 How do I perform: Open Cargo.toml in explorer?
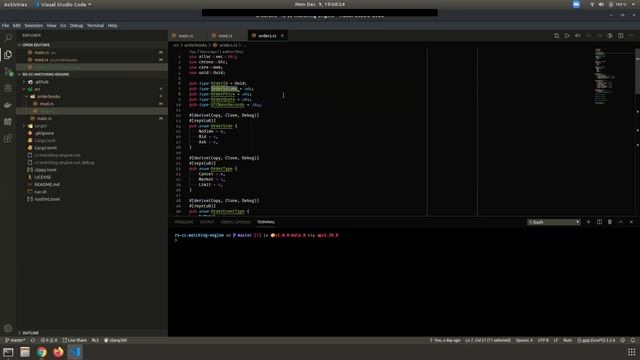(45, 148)
